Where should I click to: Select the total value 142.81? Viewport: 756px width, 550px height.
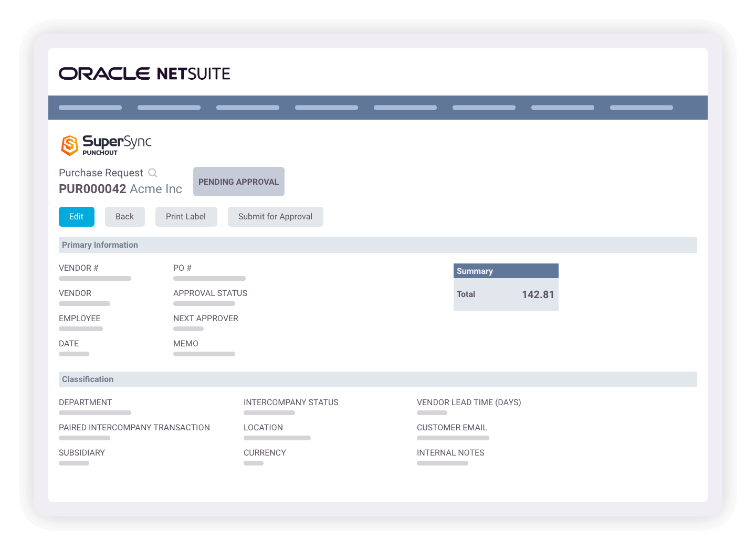pyautogui.click(x=538, y=294)
